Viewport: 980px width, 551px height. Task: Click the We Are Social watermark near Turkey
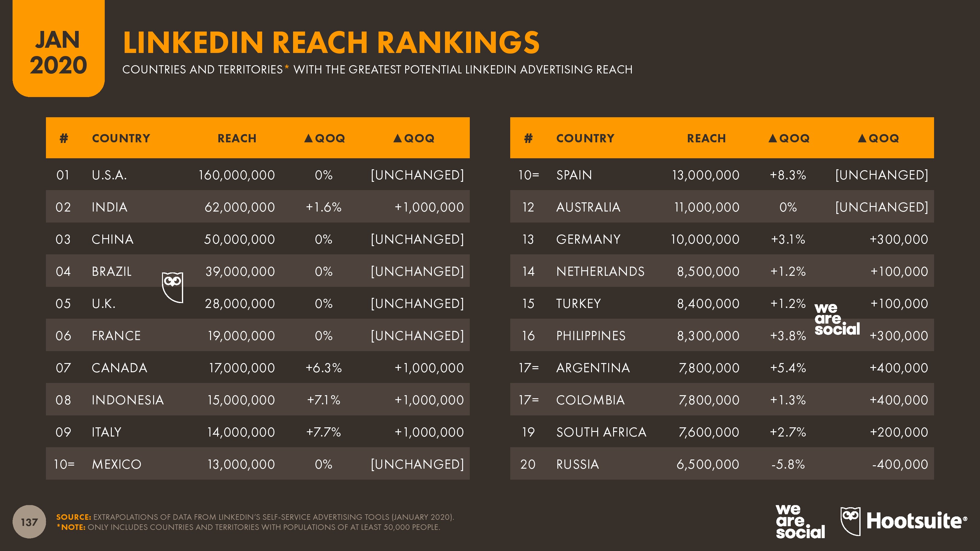click(x=837, y=319)
